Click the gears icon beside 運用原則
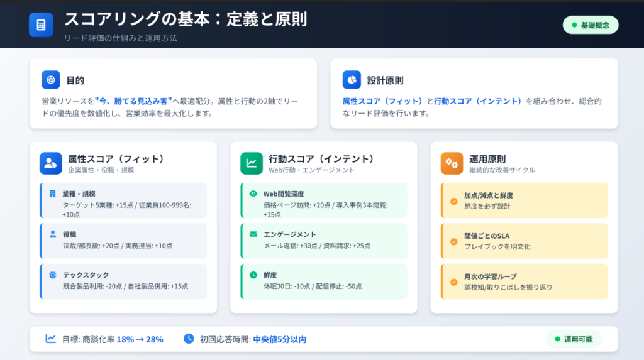 click(x=452, y=163)
